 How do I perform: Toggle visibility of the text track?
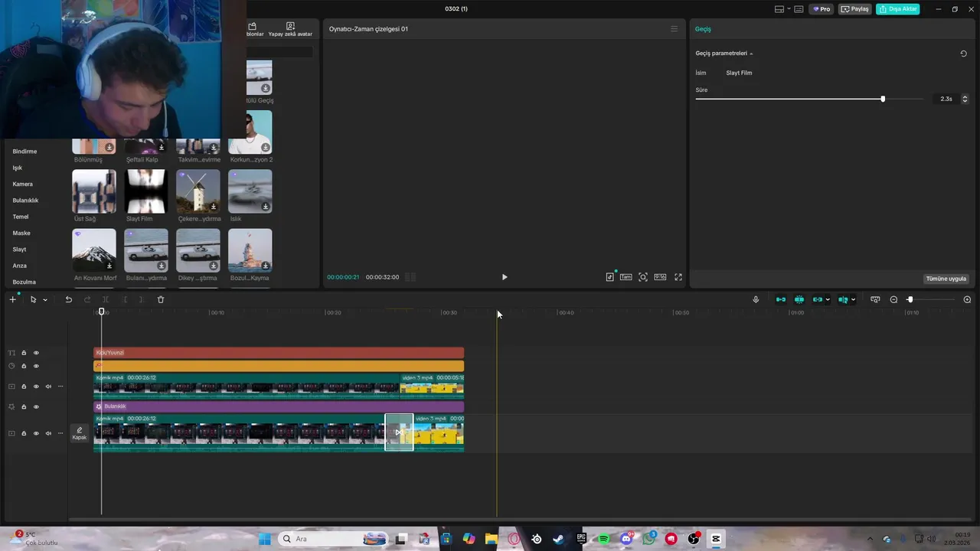coord(36,353)
